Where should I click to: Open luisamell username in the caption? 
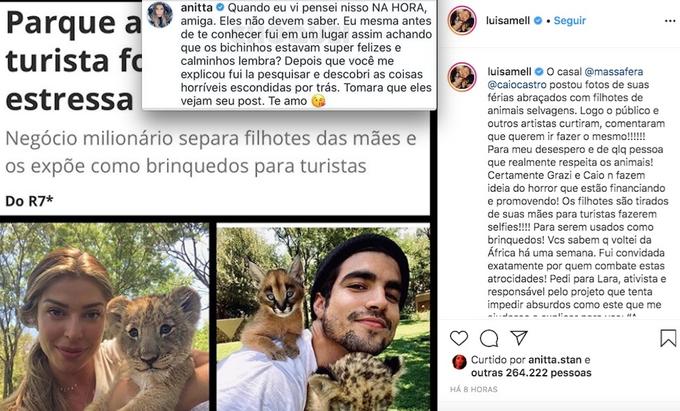point(509,72)
